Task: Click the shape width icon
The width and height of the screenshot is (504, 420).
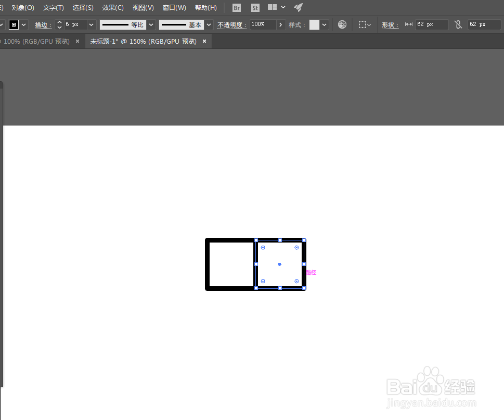Action: [x=408, y=24]
